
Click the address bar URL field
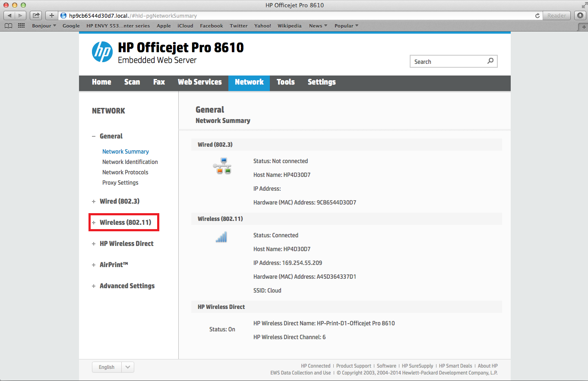[x=300, y=16]
